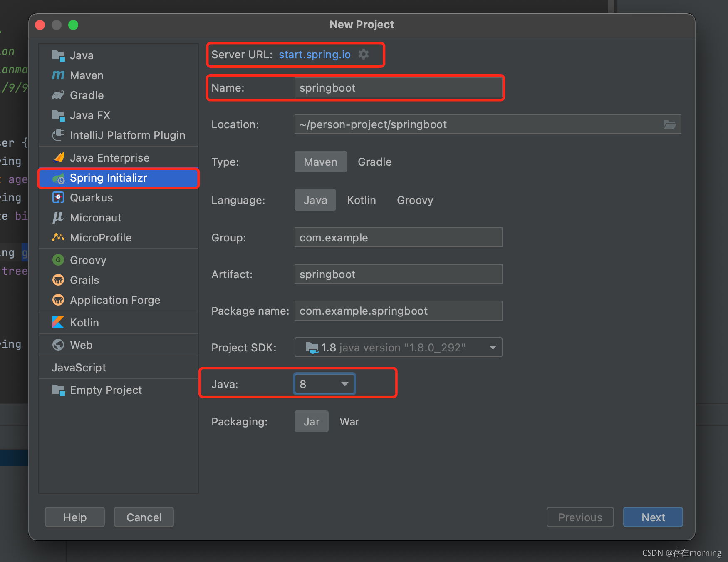Open the Project SDK dropdown

point(398,348)
